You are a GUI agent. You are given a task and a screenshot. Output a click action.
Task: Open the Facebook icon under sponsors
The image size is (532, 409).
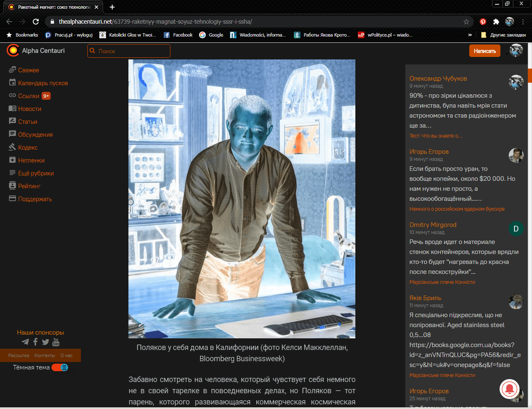coord(35,342)
